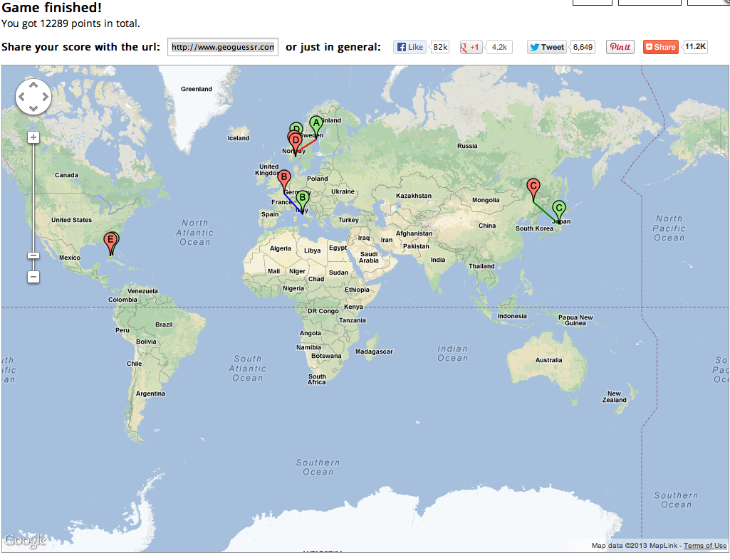The image size is (730, 560).
Task: Click the Facebook Like button
Action: click(410, 47)
